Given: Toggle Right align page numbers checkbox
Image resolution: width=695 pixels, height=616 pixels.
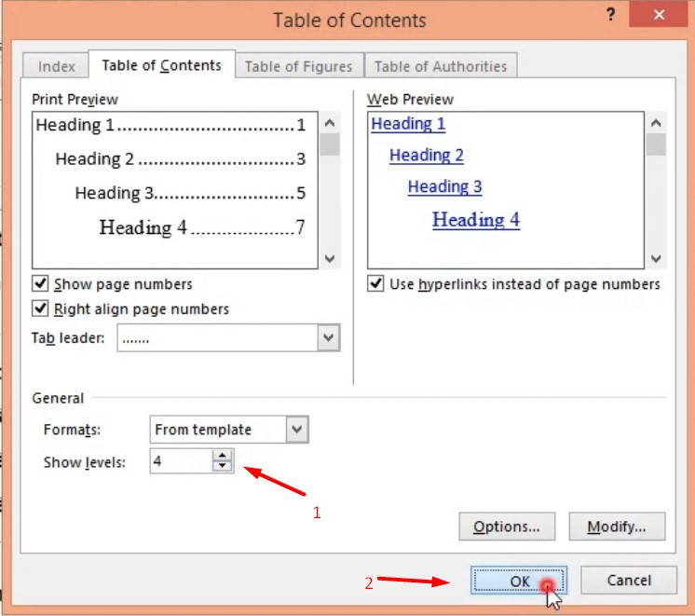Looking at the screenshot, I should pyautogui.click(x=40, y=308).
